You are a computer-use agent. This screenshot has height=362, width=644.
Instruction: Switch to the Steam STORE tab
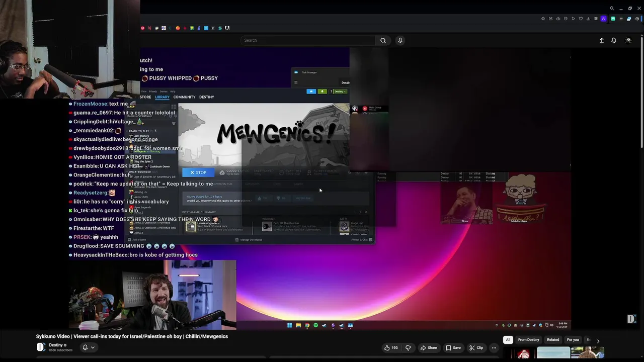(x=145, y=97)
